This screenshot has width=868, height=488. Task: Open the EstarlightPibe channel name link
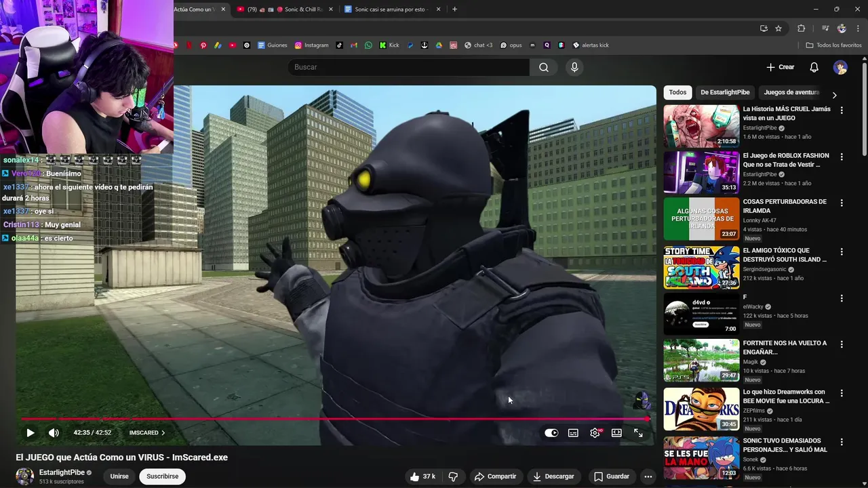(x=62, y=472)
